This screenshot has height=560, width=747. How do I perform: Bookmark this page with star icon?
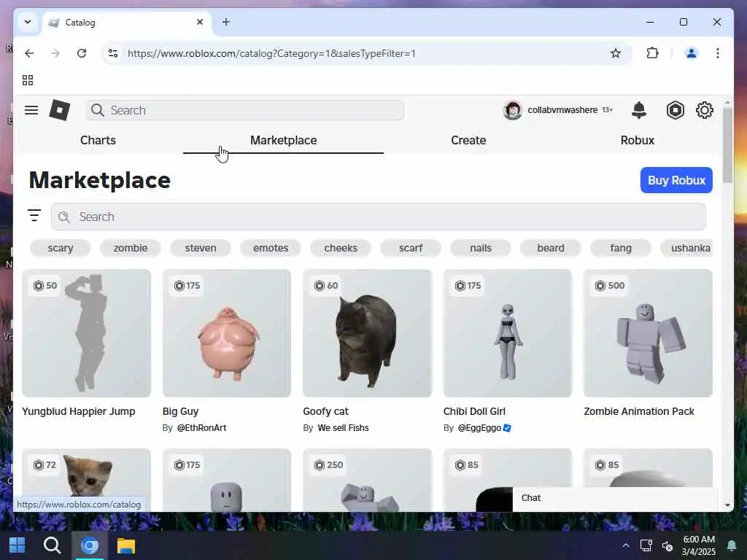[616, 53]
